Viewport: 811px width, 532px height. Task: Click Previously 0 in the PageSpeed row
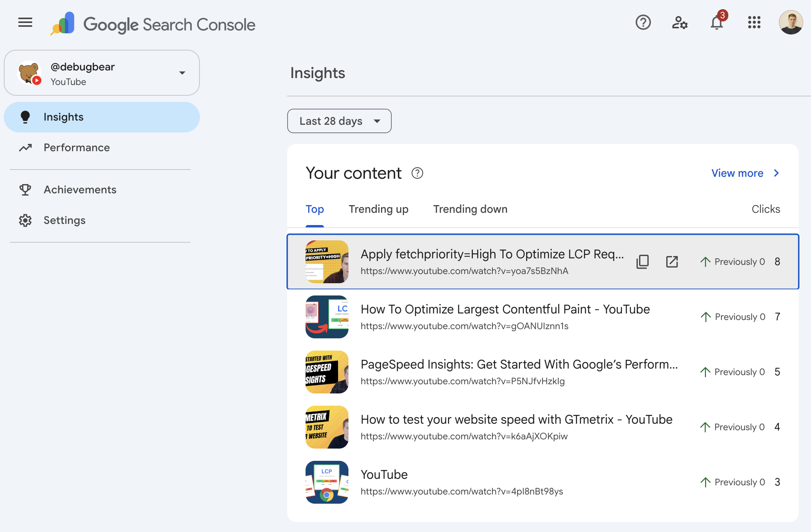coord(739,372)
